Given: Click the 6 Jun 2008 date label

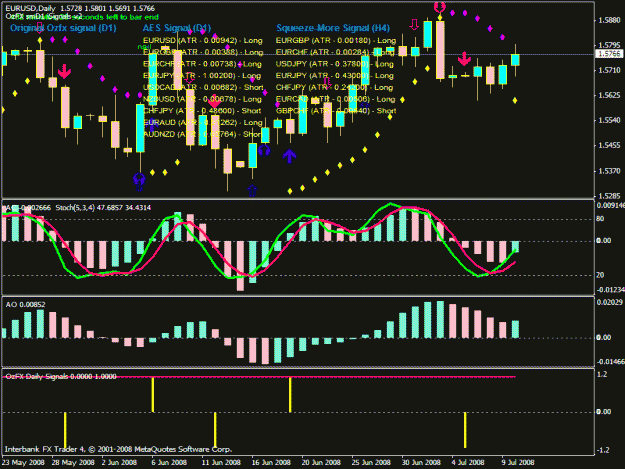Looking at the screenshot, I should 169,463.
